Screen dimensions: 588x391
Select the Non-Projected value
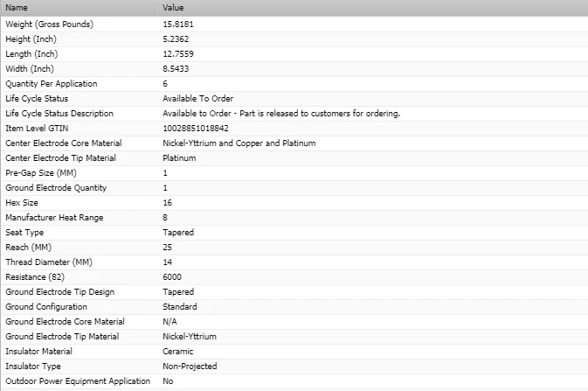pyautogui.click(x=190, y=367)
